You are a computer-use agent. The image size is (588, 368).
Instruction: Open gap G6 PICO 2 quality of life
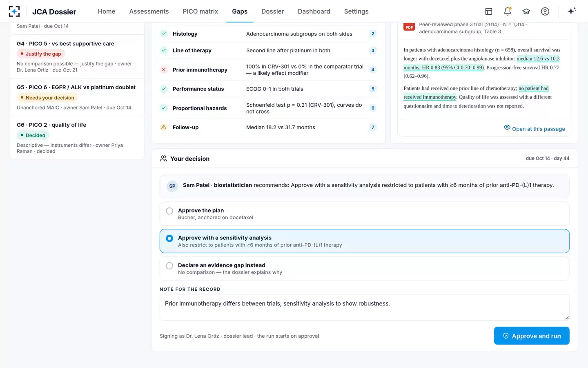pyautogui.click(x=77, y=138)
